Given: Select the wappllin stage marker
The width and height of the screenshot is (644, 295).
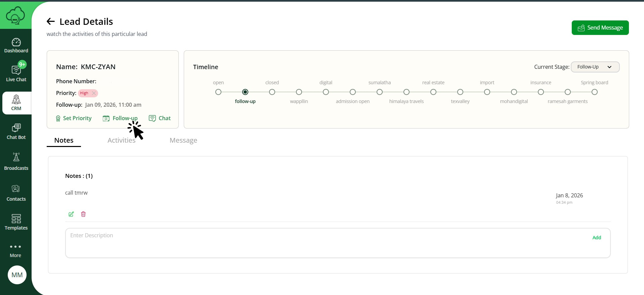Looking at the screenshot, I should tap(299, 92).
